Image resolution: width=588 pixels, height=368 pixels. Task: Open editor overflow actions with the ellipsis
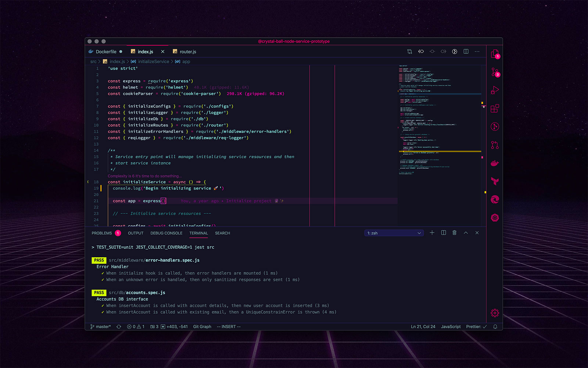point(477,52)
